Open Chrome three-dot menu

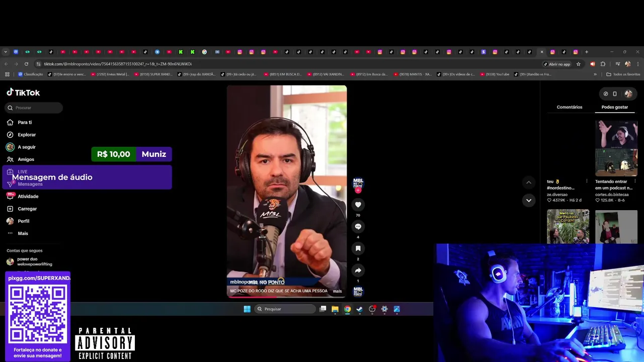pos(638,64)
